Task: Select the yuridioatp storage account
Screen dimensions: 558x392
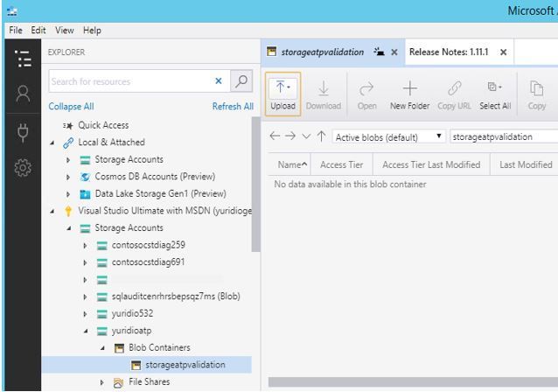Action: pyautogui.click(x=131, y=331)
